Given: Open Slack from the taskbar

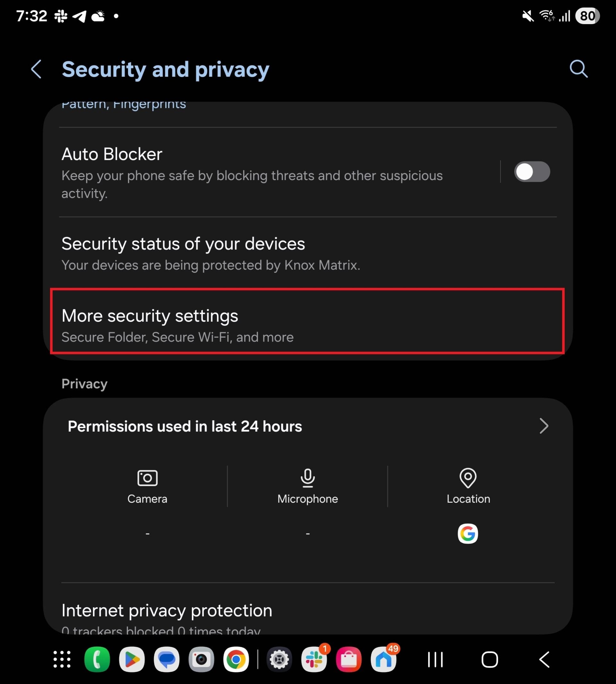Looking at the screenshot, I should click(x=314, y=660).
